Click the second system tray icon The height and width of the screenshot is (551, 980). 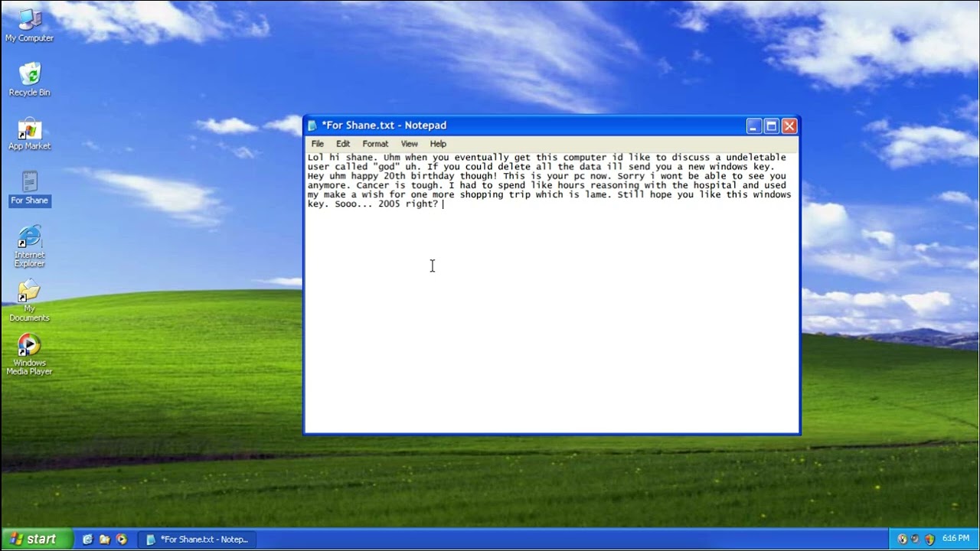coord(916,540)
